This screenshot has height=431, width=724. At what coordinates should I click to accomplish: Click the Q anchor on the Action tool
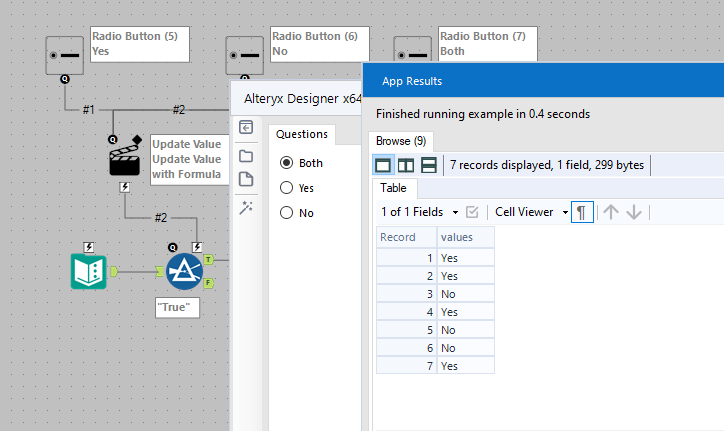pos(113,139)
